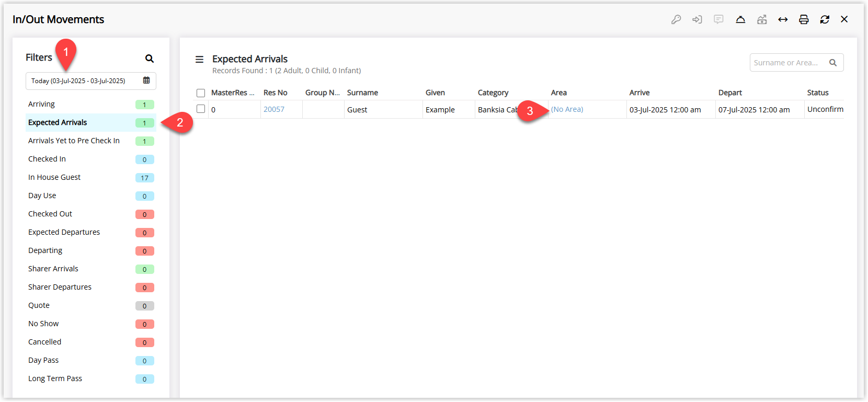Sort by the Category column header
Image resolution: width=868 pixels, height=402 pixels.
pyautogui.click(x=493, y=93)
